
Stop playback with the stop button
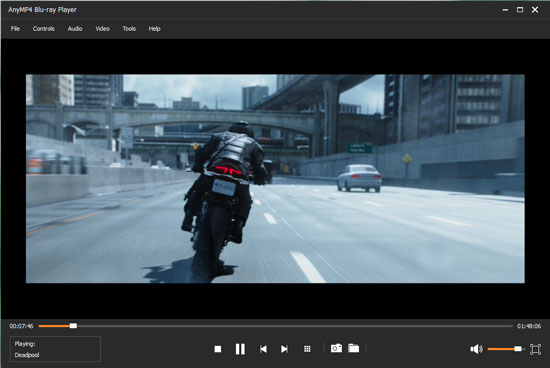tap(218, 349)
